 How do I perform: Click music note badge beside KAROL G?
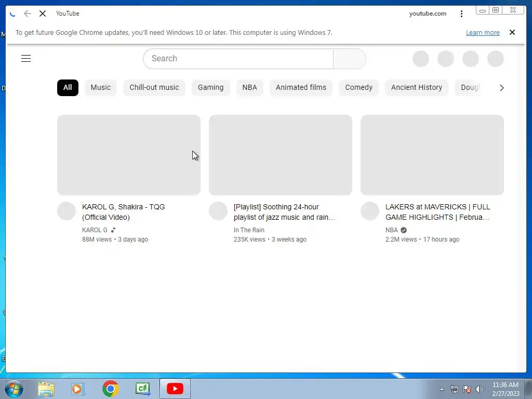[113, 230]
